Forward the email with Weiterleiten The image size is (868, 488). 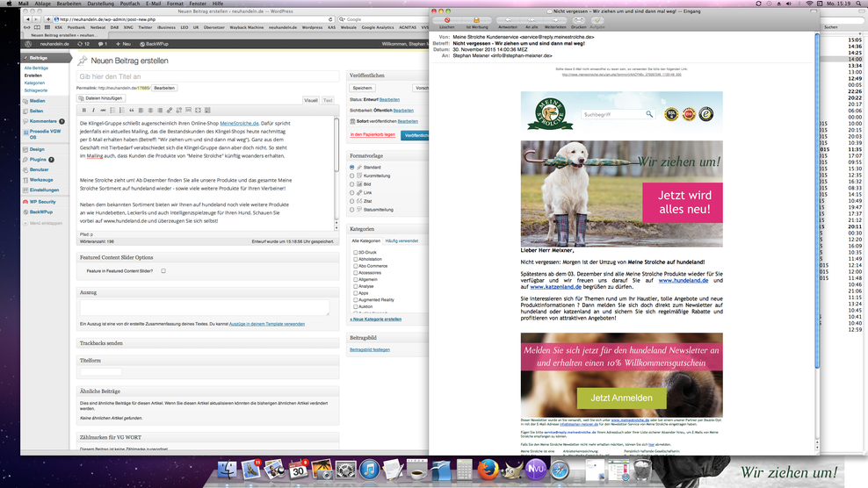[555, 20]
